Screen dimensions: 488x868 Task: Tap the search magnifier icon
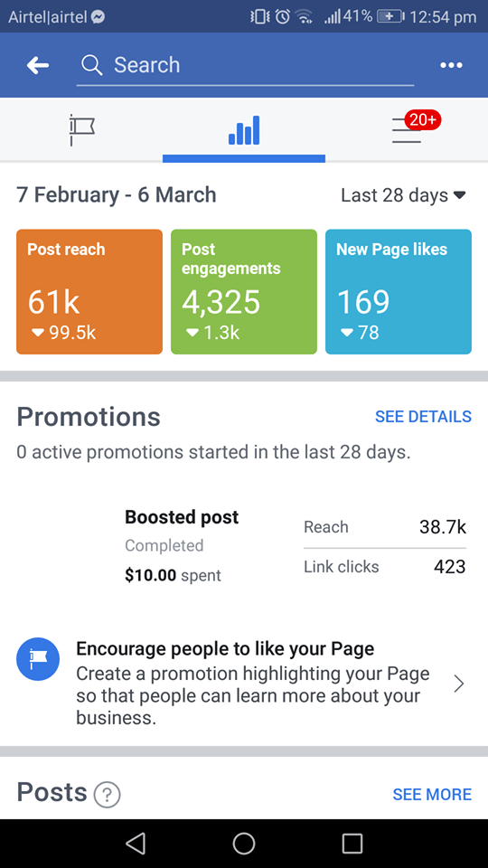pyautogui.click(x=92, y=65)
